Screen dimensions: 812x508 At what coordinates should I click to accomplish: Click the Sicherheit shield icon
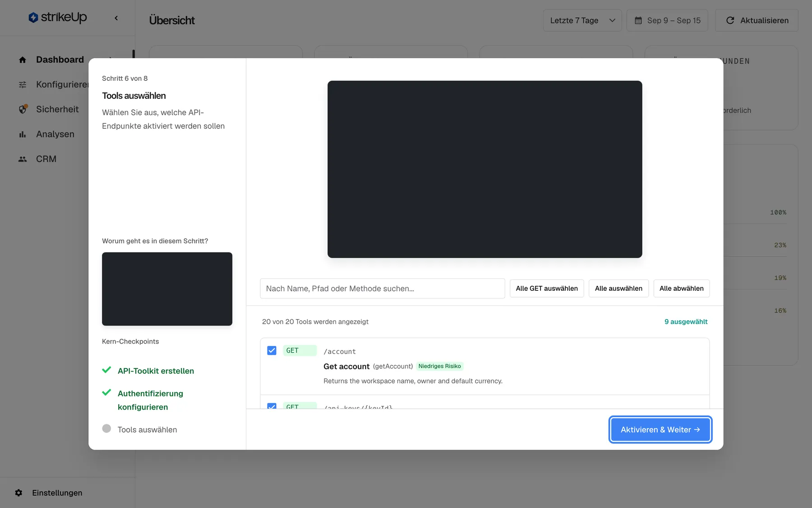[x=23, y=109]
